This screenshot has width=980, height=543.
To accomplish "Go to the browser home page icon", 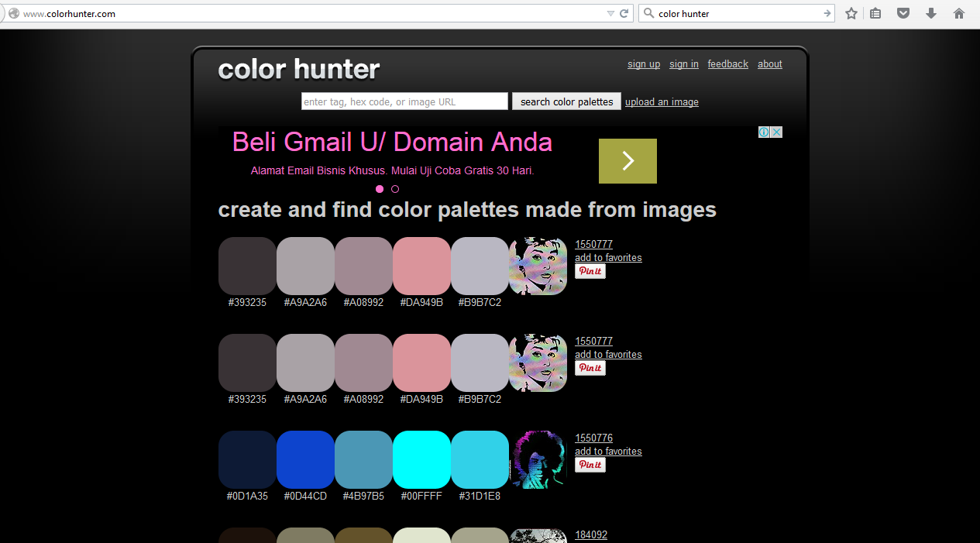I will click(959, 13).
